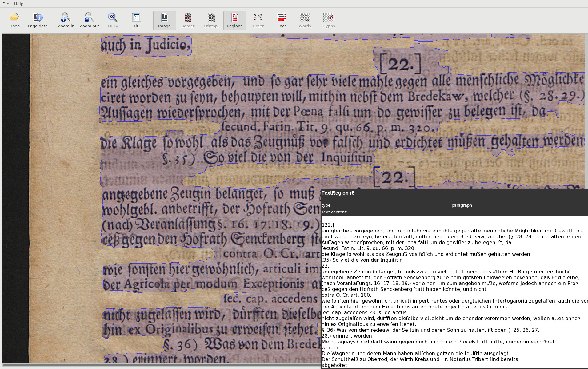588x369 pixels.
Task: Display the reading Order overlay
Action: [x=258, y=20]
